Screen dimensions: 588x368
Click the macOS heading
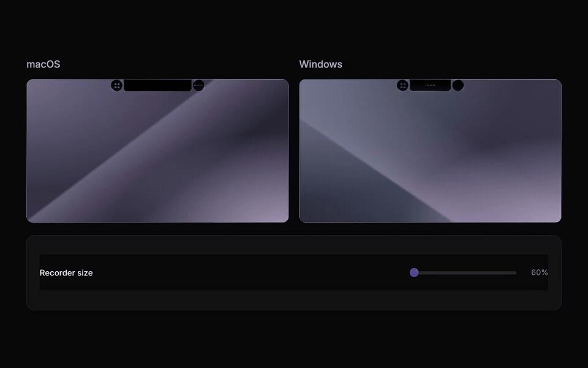(43, 64)
